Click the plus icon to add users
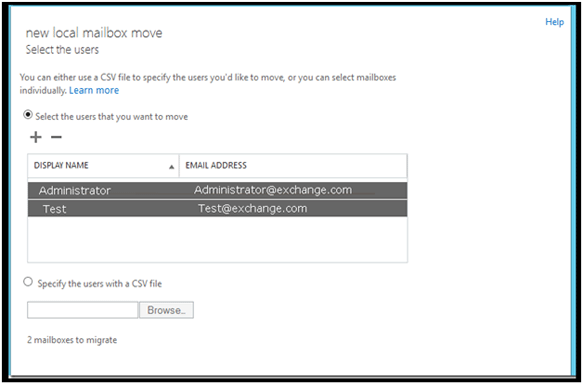Image resolution: width=583 pixels, height=385 pixels. click(x=36, y=137)
